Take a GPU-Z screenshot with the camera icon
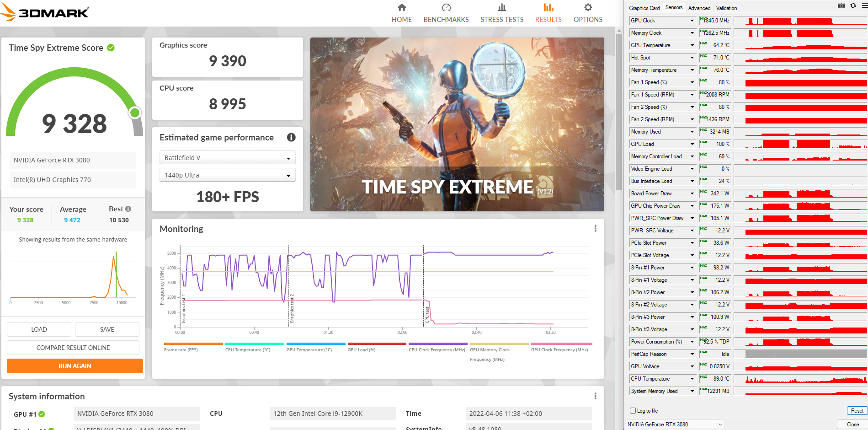 pos(841,5)
